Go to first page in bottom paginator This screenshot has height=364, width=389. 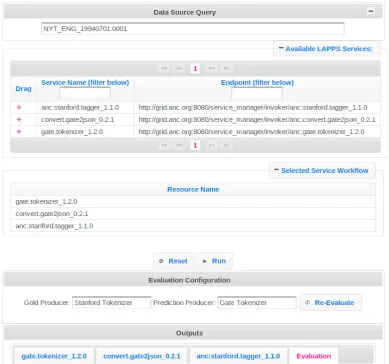[164, 145]
